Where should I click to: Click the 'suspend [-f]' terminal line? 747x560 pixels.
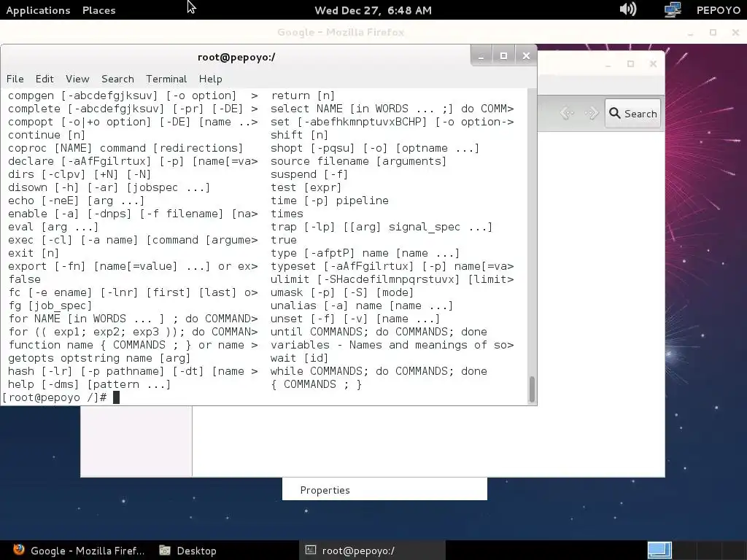tap(309, 174)
